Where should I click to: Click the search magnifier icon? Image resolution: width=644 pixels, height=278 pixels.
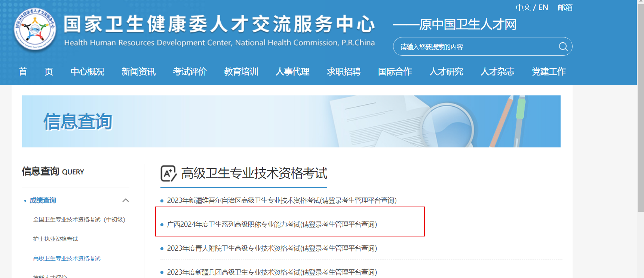pos(563,47)
